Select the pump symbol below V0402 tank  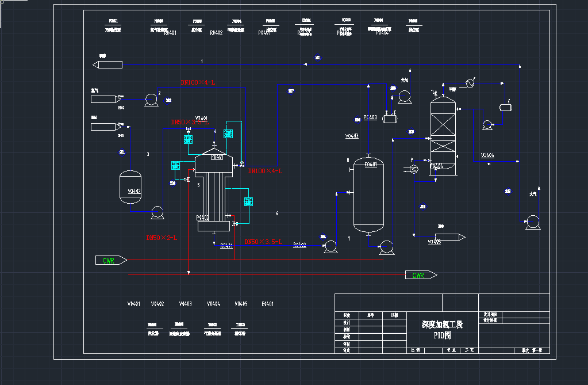(156, 213)
